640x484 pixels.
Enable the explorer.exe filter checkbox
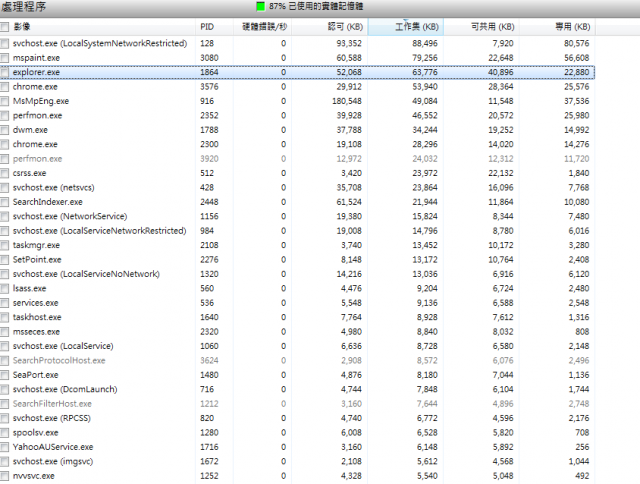tap(4, 72)
